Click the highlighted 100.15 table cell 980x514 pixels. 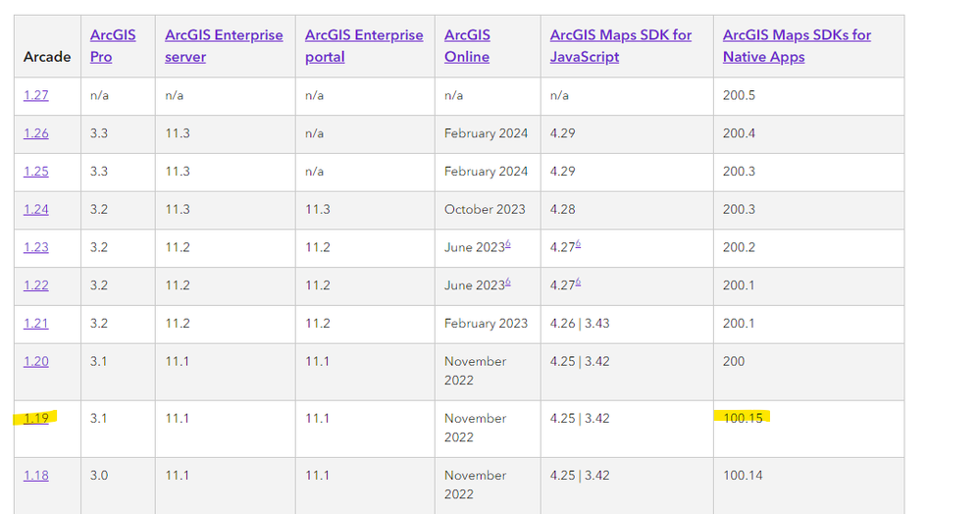click(743, 418)
